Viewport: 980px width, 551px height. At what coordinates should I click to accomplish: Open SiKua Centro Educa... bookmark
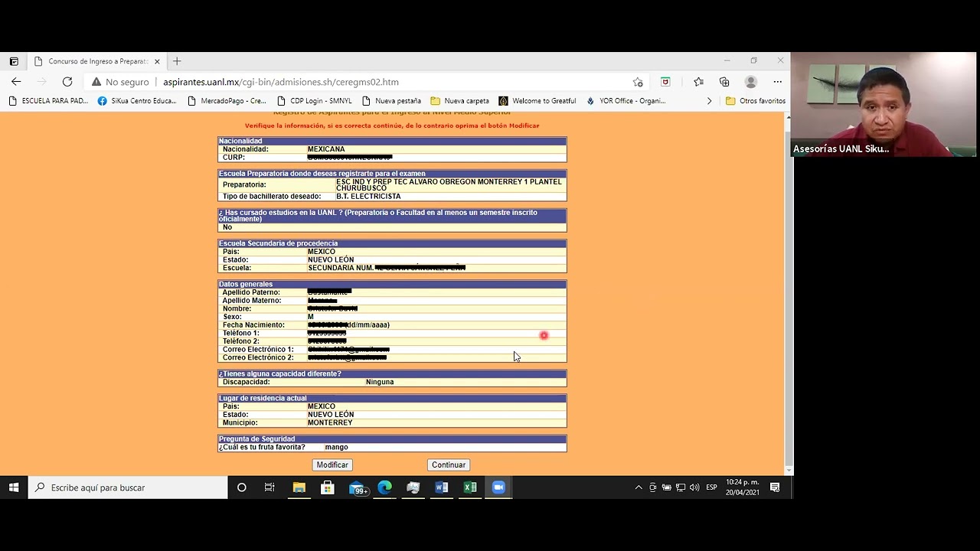point(137,101)
